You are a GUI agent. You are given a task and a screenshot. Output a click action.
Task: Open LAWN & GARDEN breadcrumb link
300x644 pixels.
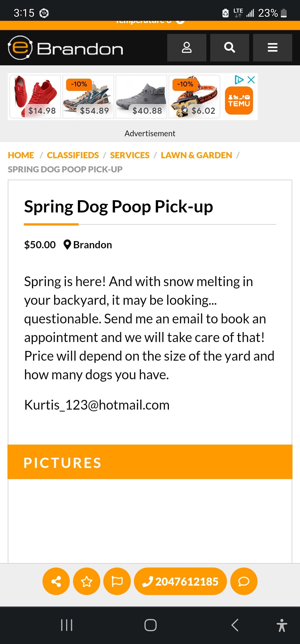196,155
